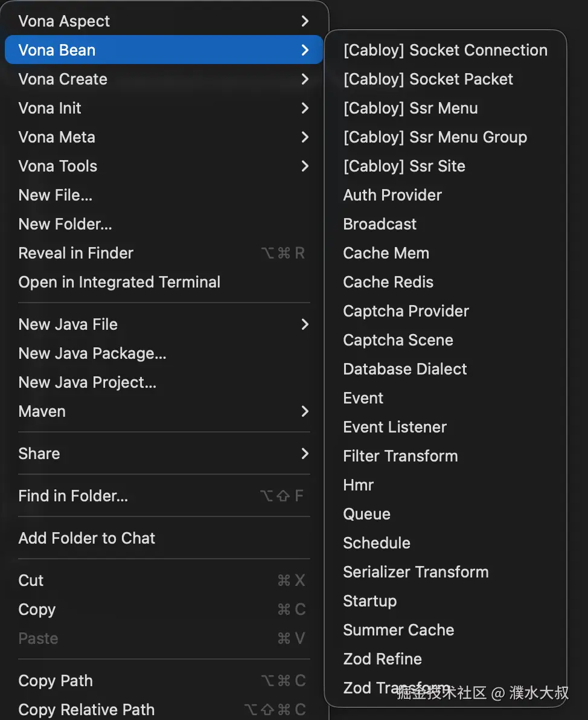Screen dimensions: 588x720
Task: Create an Auth Provider bean
Action: [392, 194]
